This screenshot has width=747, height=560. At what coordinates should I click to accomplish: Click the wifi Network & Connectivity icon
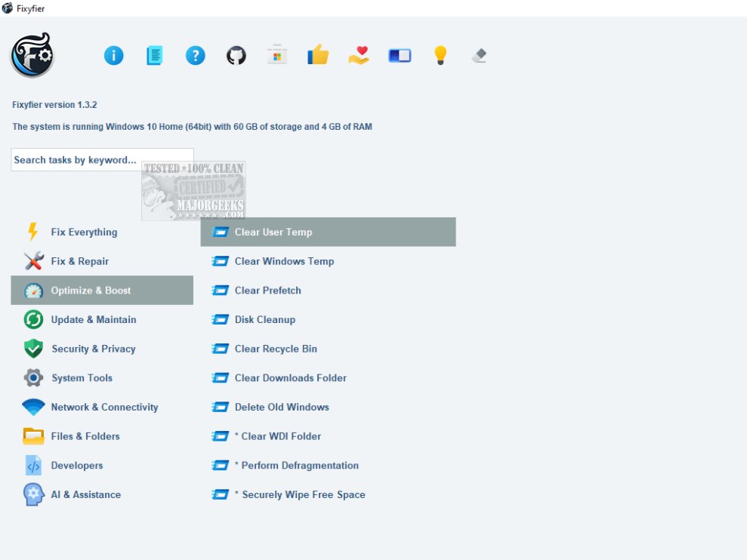[33, 407]
